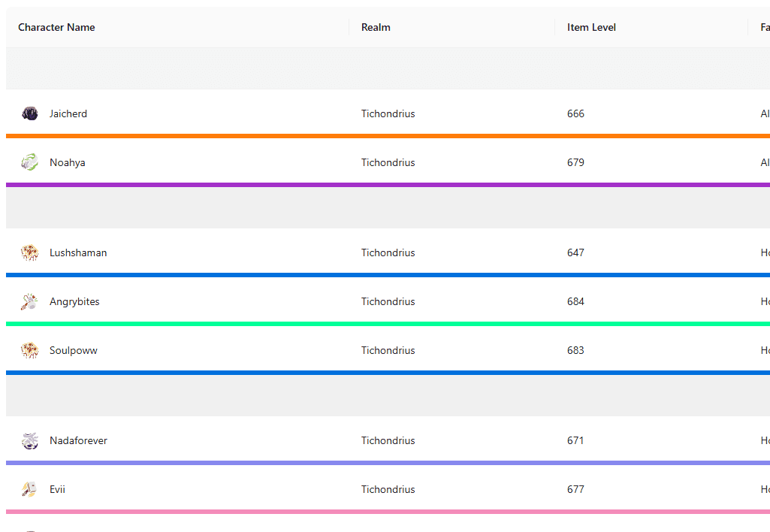Click Nadaforever's realm Tichondrius cell
The width and height of the screenshot is (770, 532).
click(x=388, y=440)
